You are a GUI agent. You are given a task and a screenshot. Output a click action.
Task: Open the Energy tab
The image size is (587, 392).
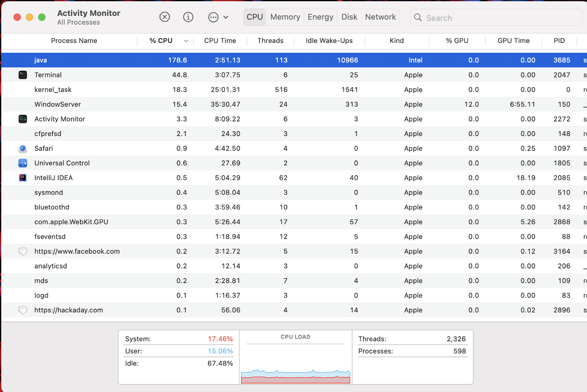pos(320,17)
